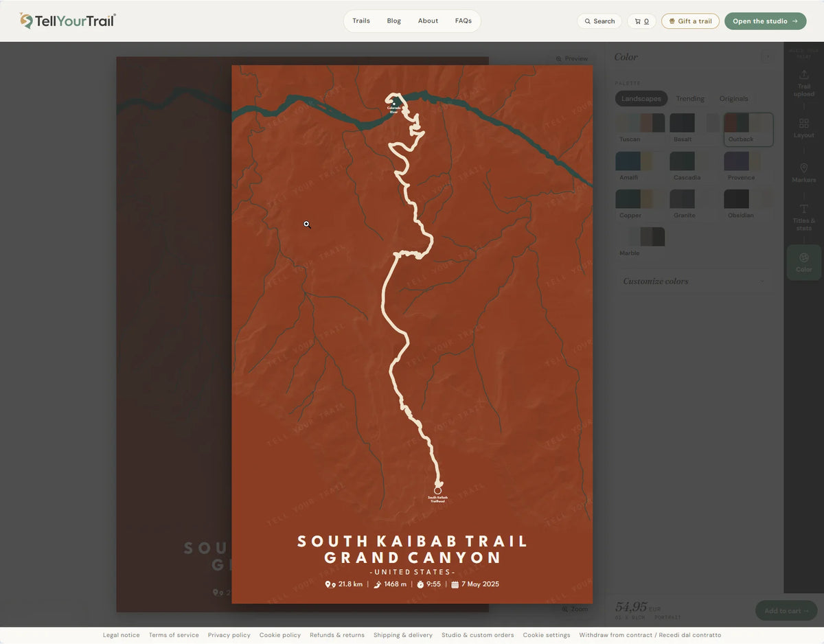Open the Cookie policy link
Image resolution: width=824 pixels, height=644 pixels.
pos(280,635)
